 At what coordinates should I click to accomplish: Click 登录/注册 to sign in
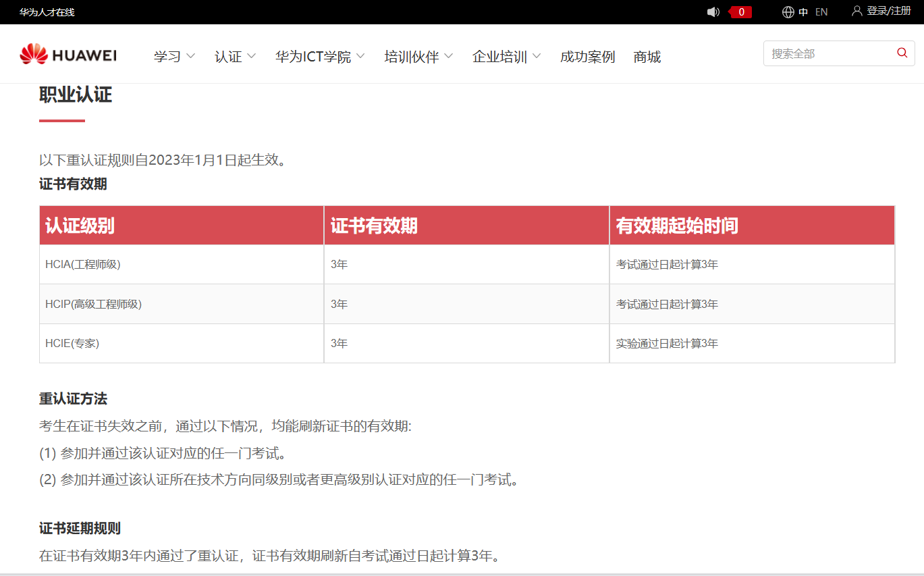[889, 11]
